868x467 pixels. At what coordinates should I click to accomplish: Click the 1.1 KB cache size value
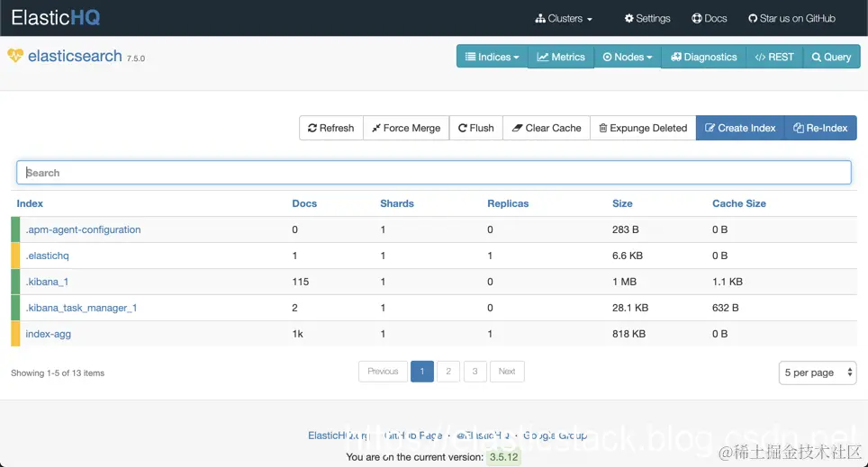[x=728, y=282]
